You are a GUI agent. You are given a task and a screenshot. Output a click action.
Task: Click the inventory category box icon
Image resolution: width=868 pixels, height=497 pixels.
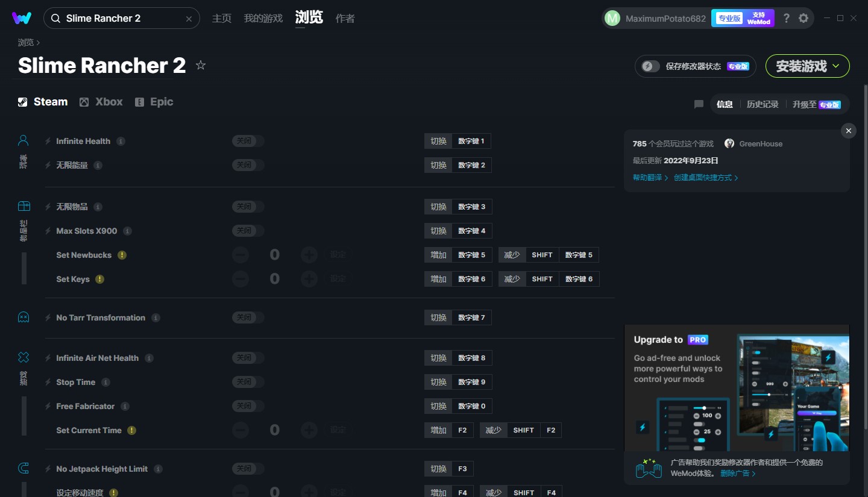(24, 206)
